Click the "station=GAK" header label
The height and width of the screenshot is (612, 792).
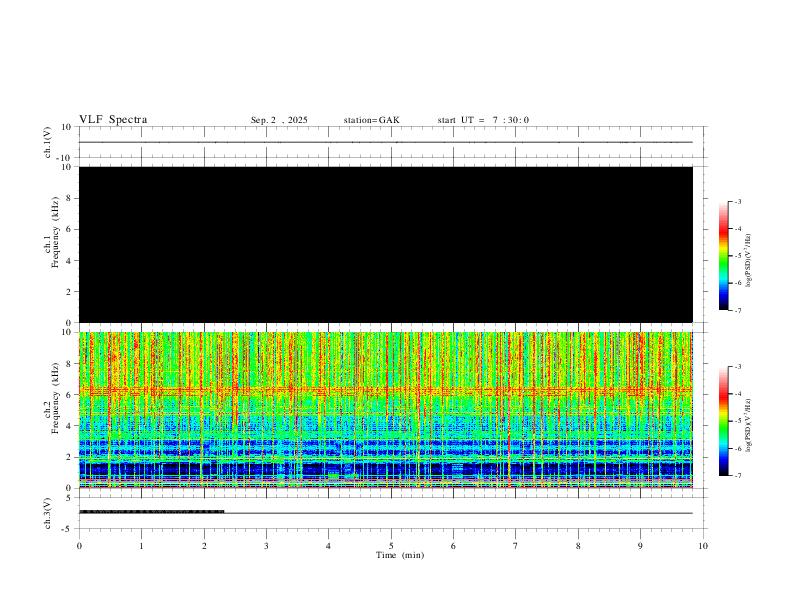(x=371, y=120)
